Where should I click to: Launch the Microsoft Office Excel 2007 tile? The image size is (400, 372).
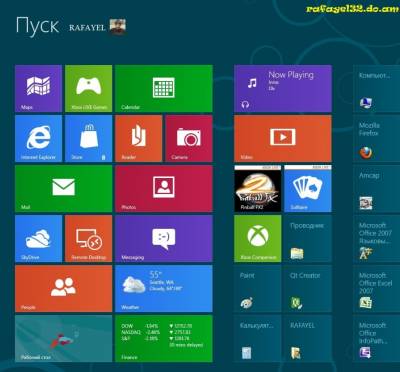tap(377, 289)
